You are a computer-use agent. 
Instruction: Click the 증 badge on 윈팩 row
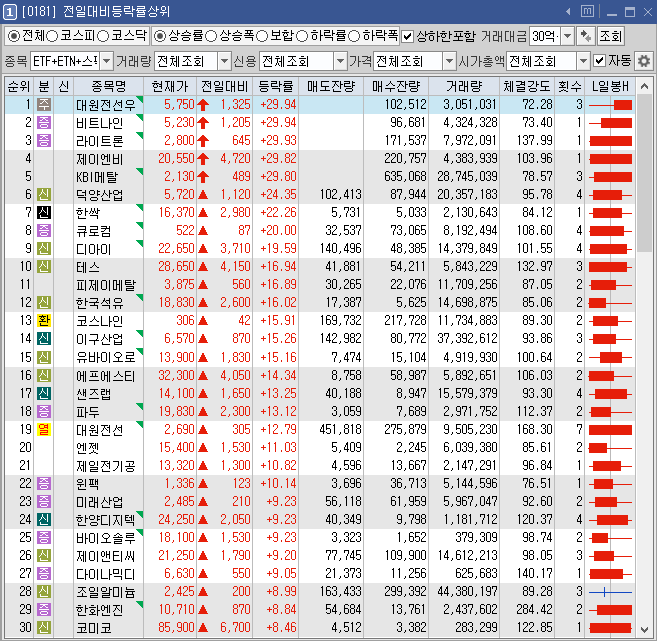44,483
